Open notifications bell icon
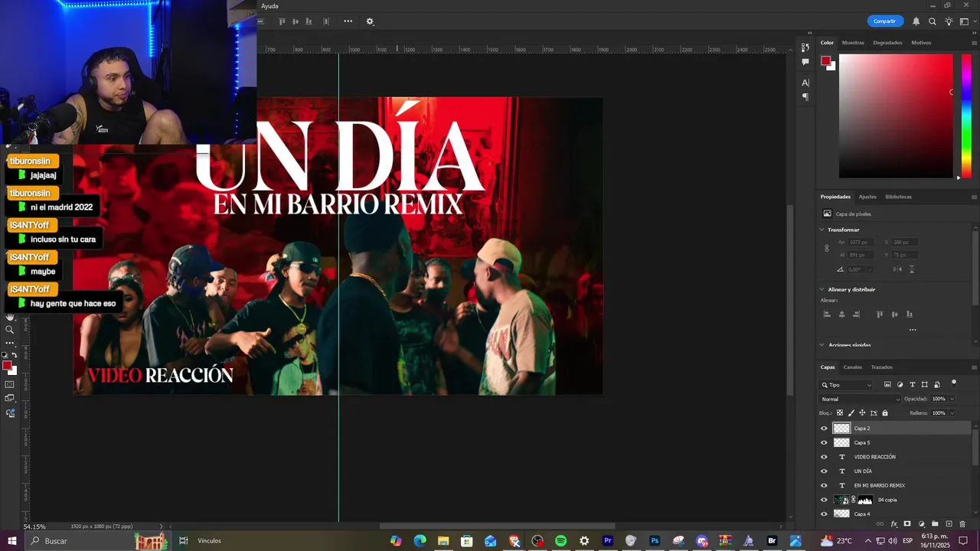The image size is (980, 551). coord(916,21)
